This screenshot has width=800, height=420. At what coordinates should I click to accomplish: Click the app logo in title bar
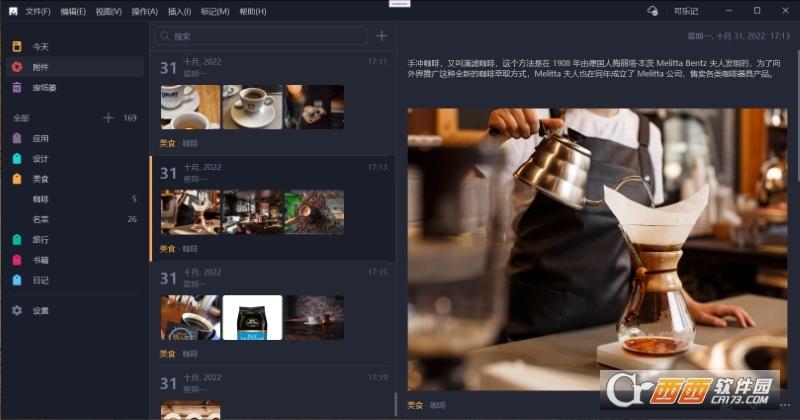pyautogui.click(x=13, y=11)
